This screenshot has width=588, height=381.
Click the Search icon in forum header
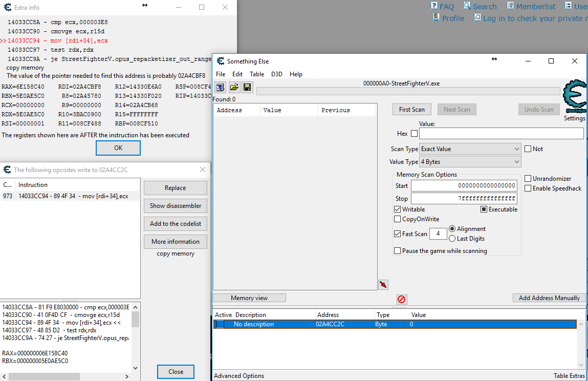(467, 6)
